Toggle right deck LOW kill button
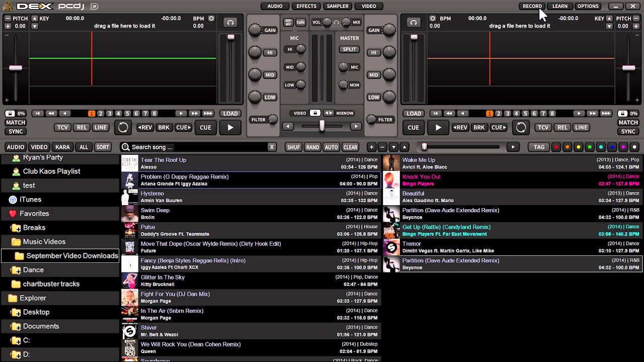Image resolution: width=644 pixels, height=362 pixels. click(x=373, y=98)
